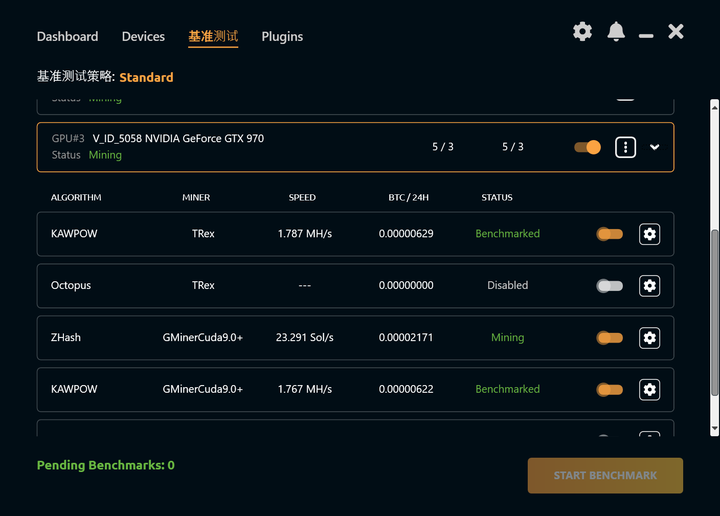Click the START BENCHMARK button
The image size is (720, 516).
click(x=605, y=476)
